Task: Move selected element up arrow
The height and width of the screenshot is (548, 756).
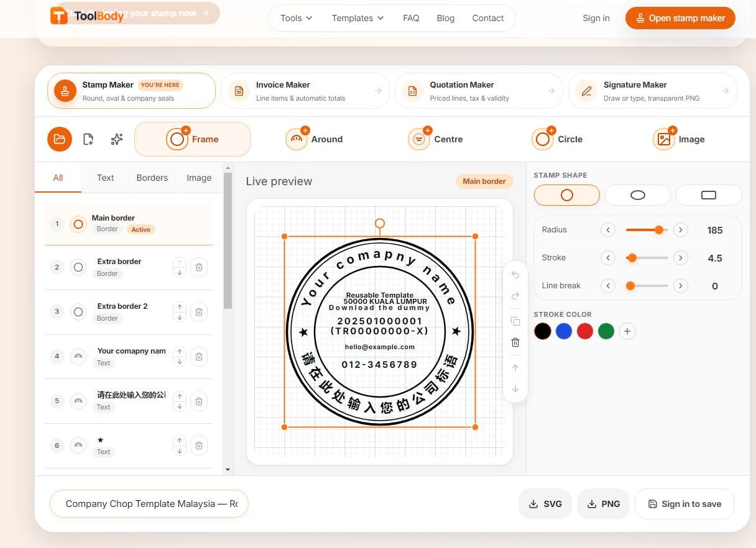Action: (515, 368)
